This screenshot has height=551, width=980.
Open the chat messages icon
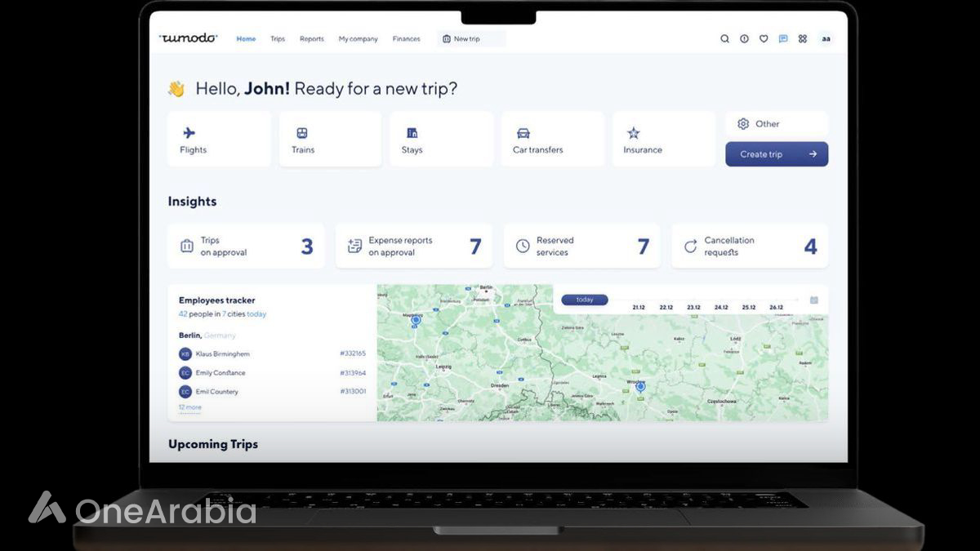[783, 38]
